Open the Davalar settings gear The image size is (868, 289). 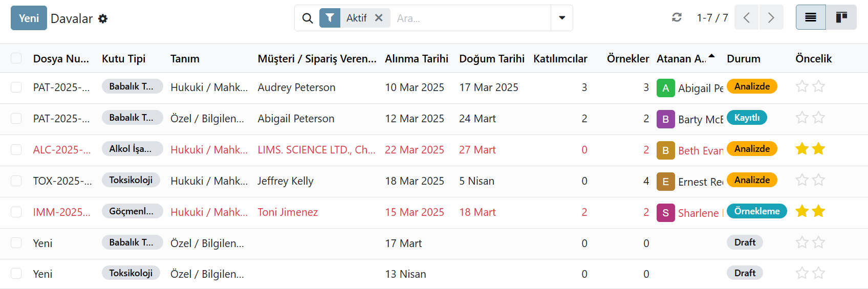tap(103, 18)
